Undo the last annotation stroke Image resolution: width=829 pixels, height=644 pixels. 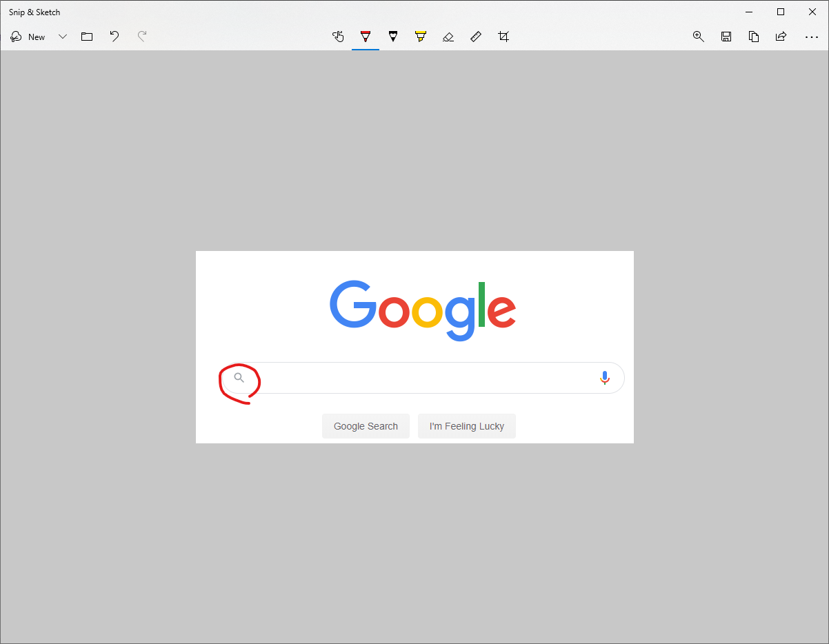(114, 37)
